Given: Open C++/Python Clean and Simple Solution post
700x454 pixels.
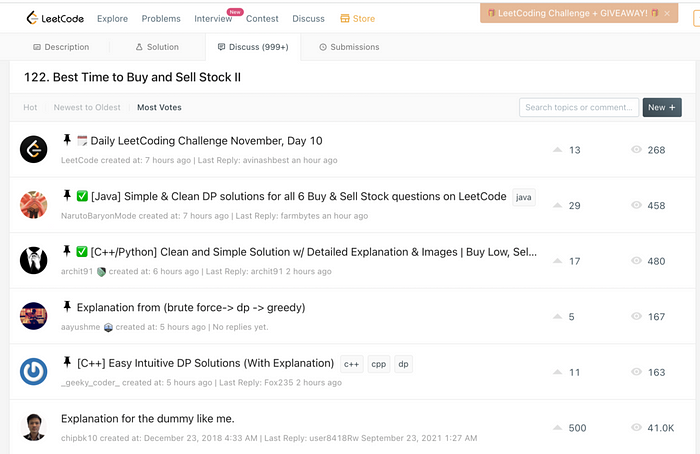Looking at the screenshot, I should (x=313, y=252).
